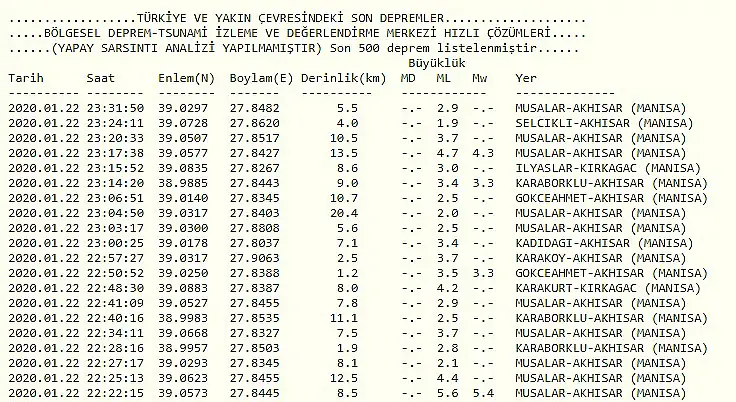Screen dimensions: 736x402
Task: Click latitude 38.9885
Action: [x=183, y=183]
